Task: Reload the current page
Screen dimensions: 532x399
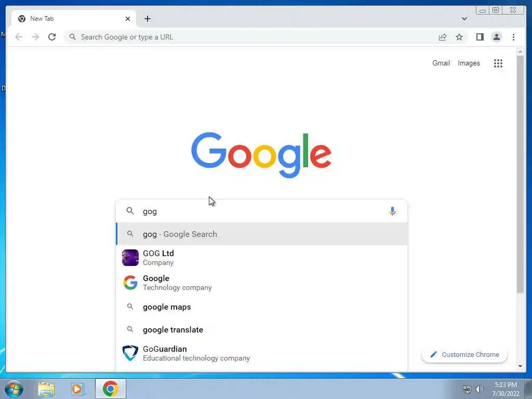Action: click(x=52, y=37)
